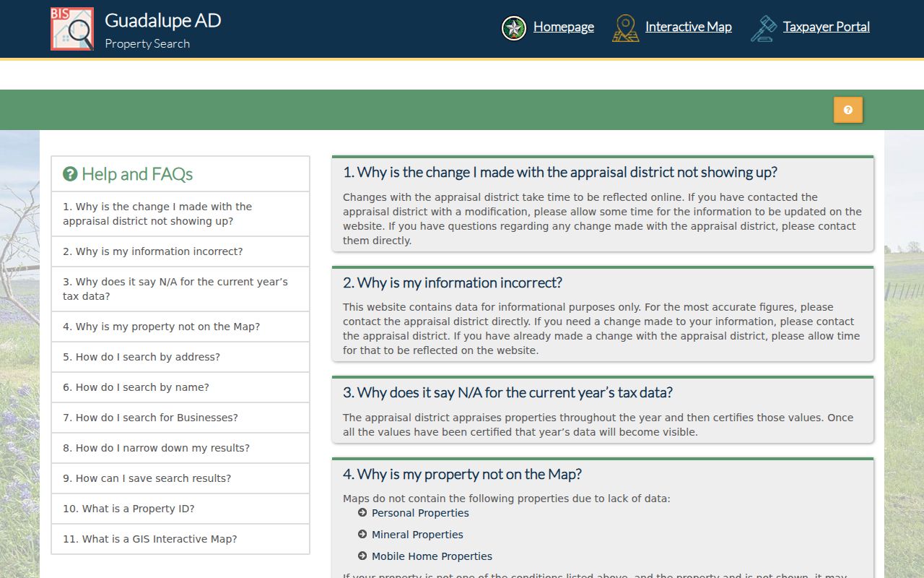Click the arrow bullet next to Mineral Properties
The image size is (924, 578).
point(362,535)
